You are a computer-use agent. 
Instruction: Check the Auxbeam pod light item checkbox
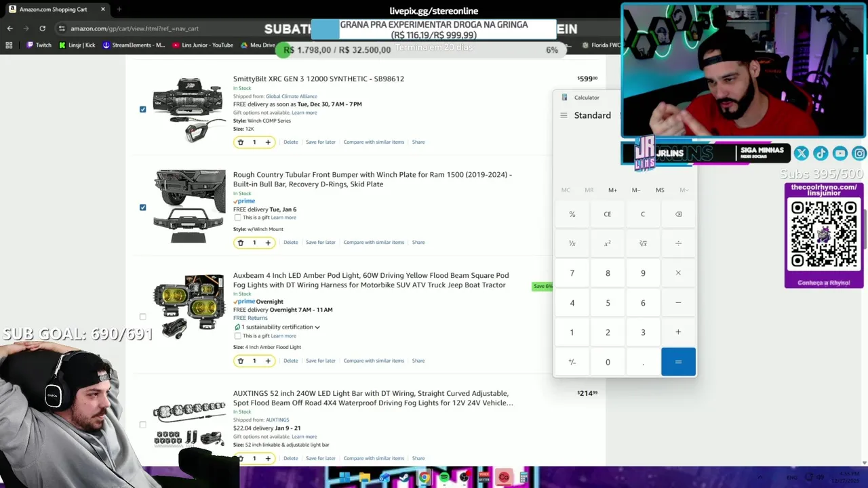click(142, 317)
